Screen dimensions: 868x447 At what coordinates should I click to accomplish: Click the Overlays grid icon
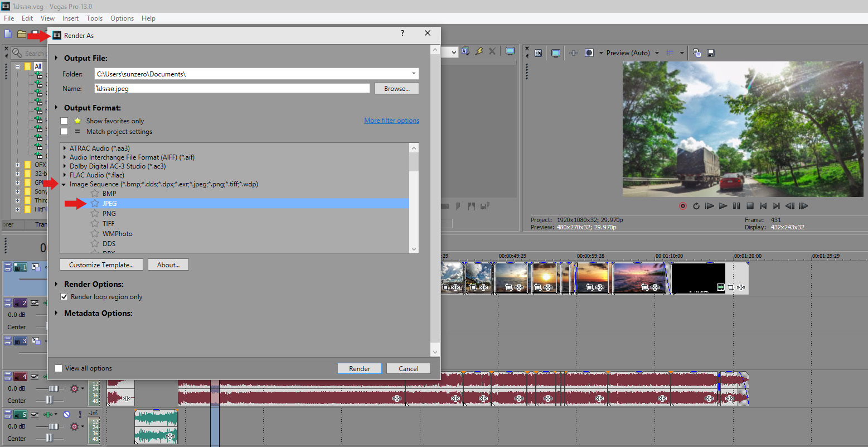click(x=670, y=52)
